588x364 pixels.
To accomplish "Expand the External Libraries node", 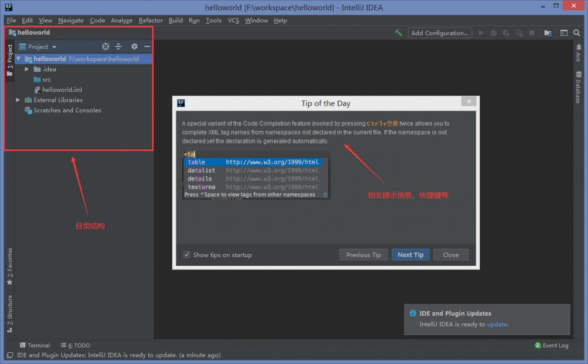I will [x=18, y=100].
